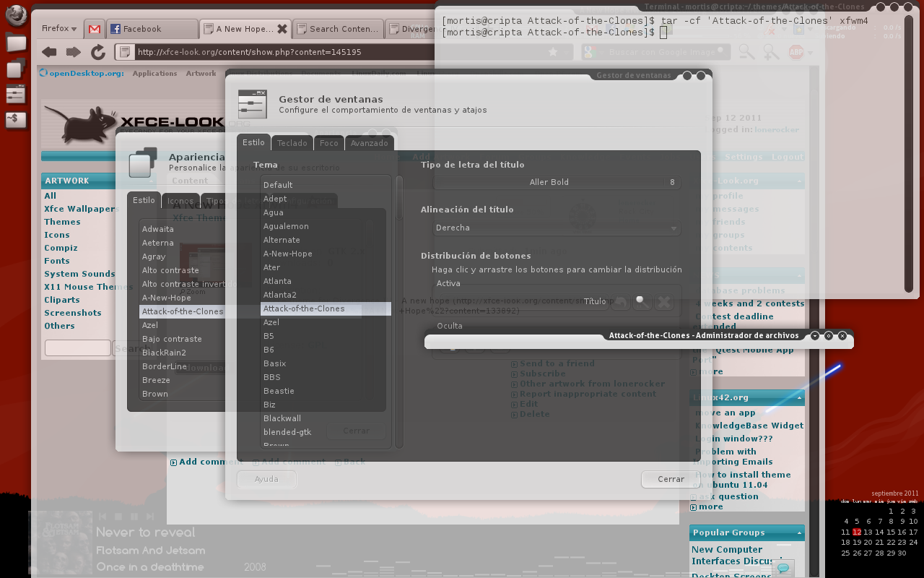
Task: Click the stick pin button in Activa row
Action: tap(642, 301)
